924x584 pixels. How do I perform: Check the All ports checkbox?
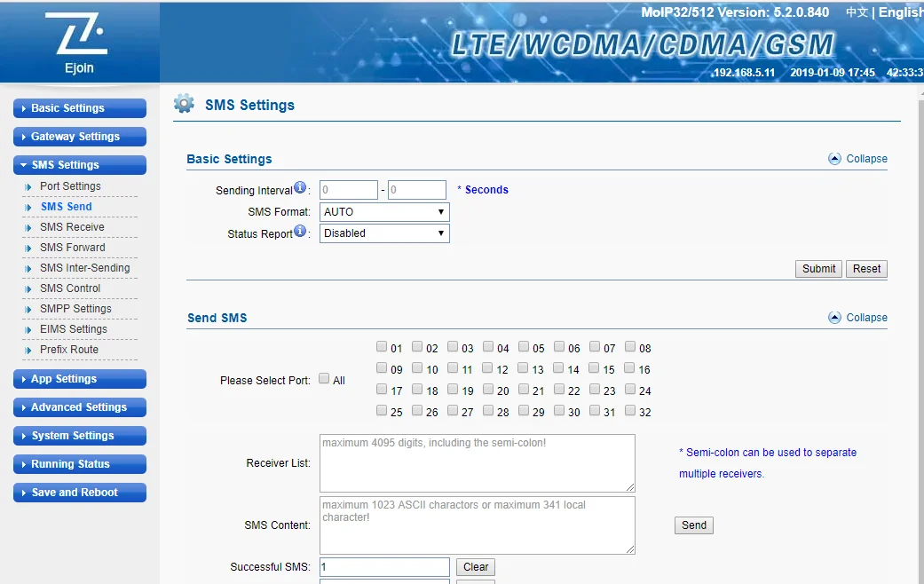pos(324,378)
